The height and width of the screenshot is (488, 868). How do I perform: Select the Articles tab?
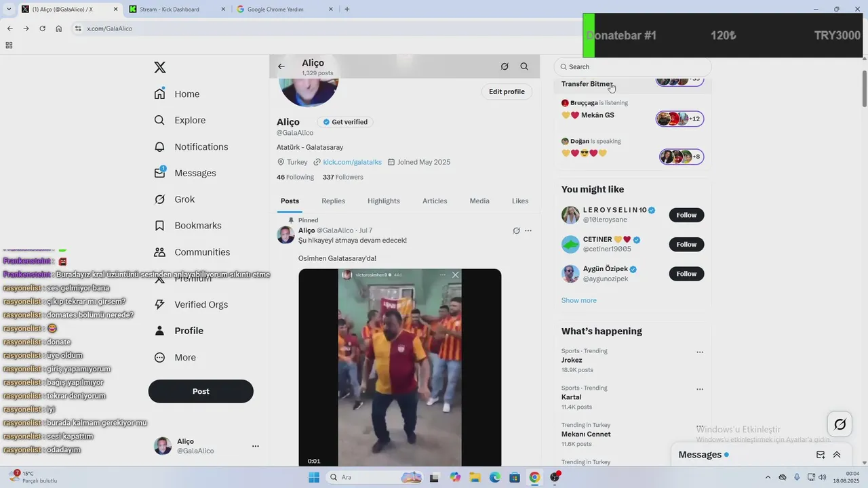coord(435,201)
